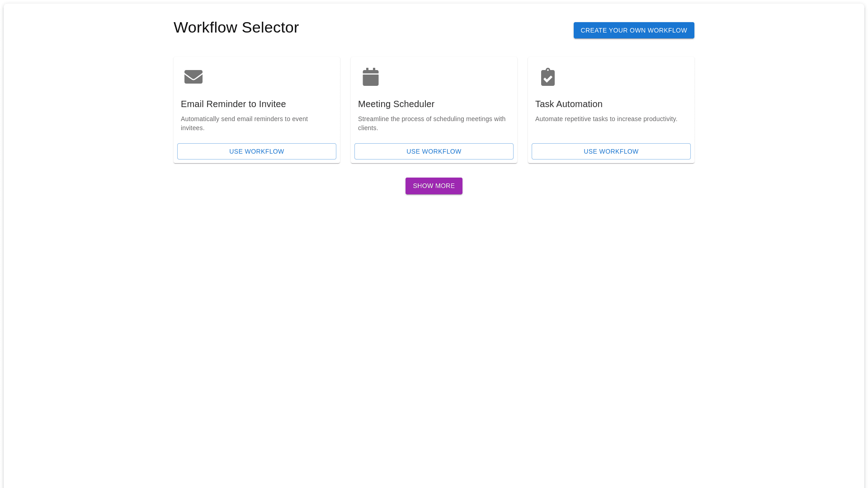Expand the list with Show More
The width and height of the screenshot is (868, 488).
click(434, 186)
